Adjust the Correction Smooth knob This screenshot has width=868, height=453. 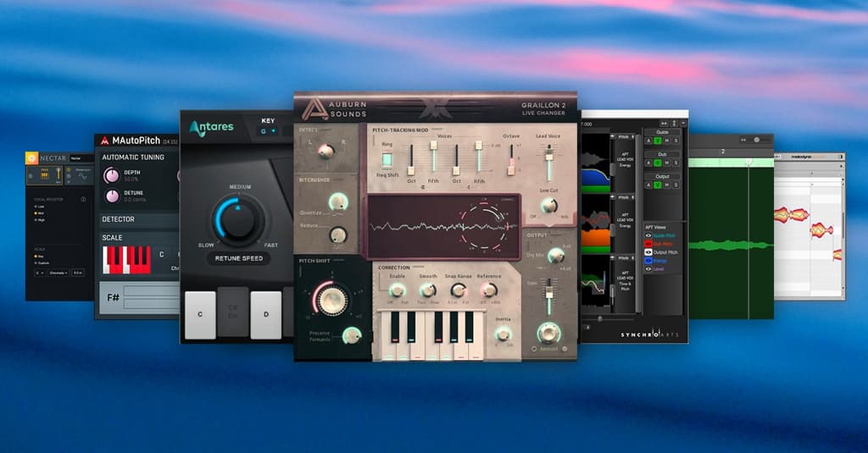427,290
